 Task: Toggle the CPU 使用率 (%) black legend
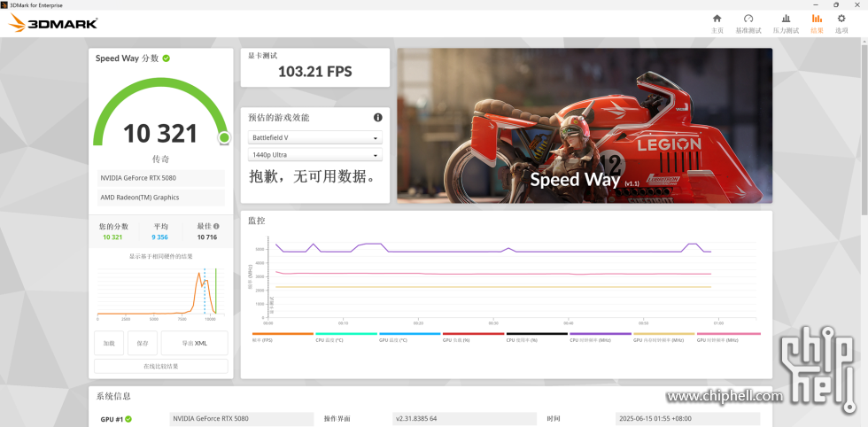click(537, 337)
